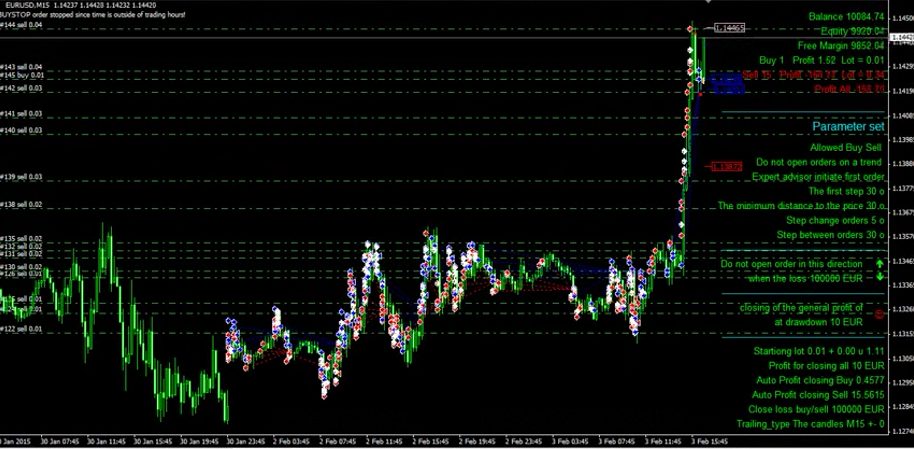Select Auto Profit closing Sell 15.5615
The width and height of the screenshot is (914, 449).
818,395
